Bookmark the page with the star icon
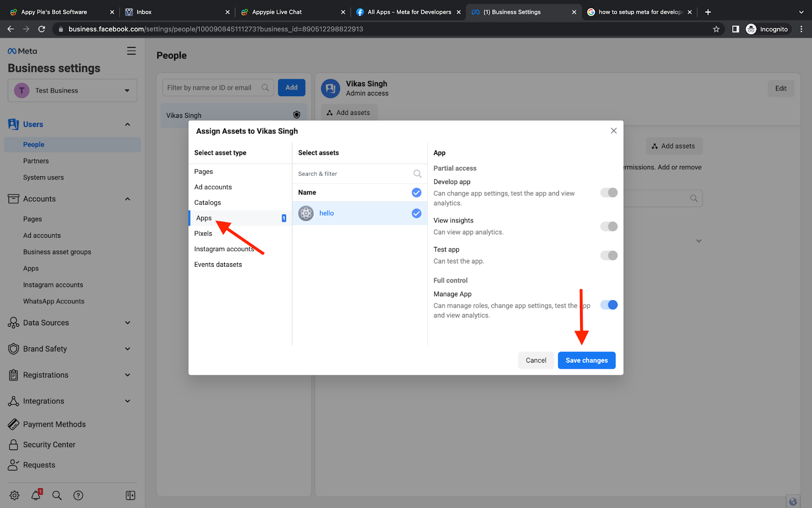812x508 pixels. tap(716, 29)
